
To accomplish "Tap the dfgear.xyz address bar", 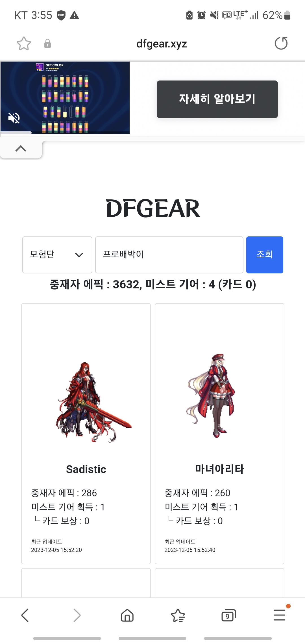I will point(162,44).
